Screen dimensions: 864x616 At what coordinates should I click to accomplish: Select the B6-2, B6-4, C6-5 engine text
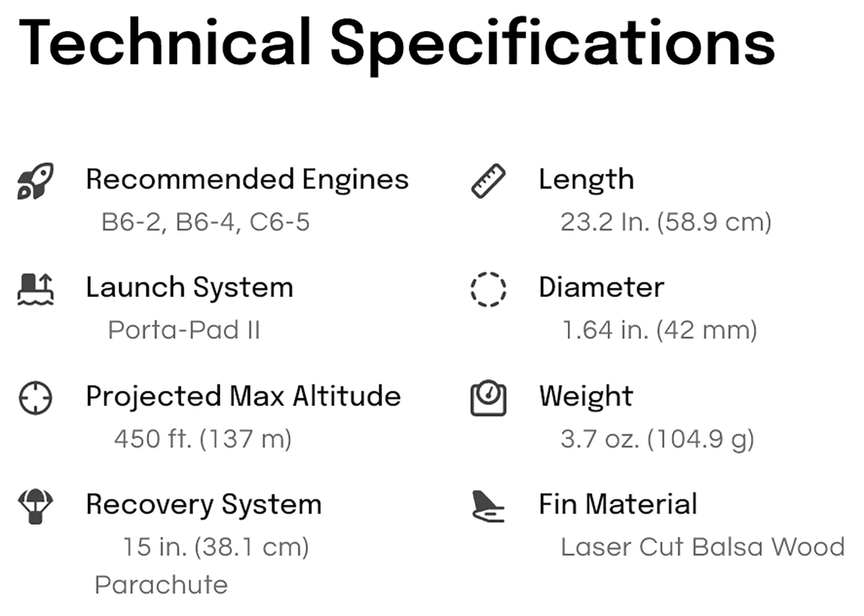point(206,222)
